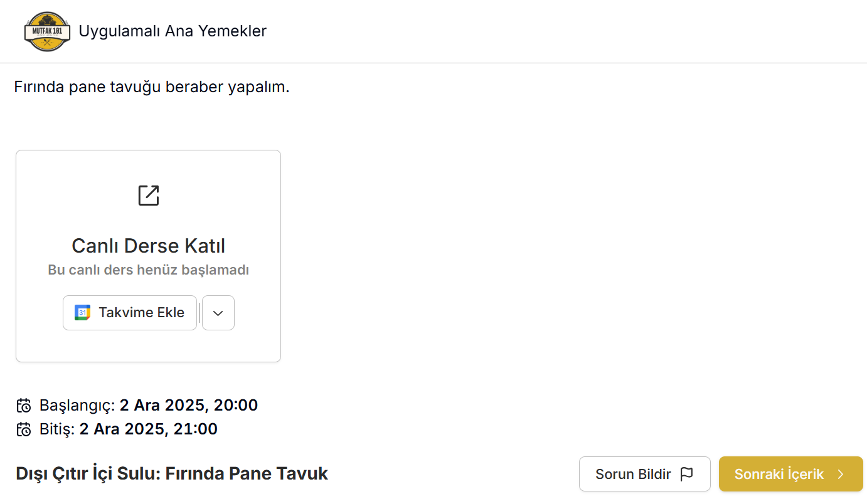Click the flag icon in Sorun Bildir

click(x=687, y=474)
